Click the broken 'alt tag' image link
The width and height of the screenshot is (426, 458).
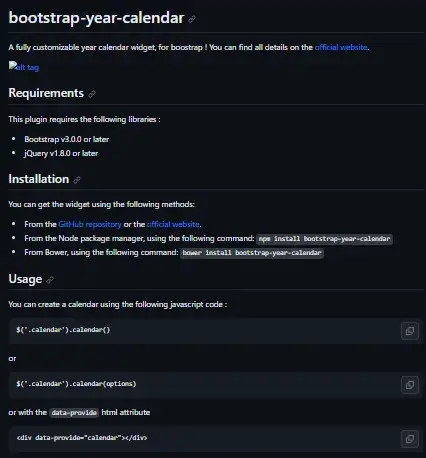[x=24, y=67]
